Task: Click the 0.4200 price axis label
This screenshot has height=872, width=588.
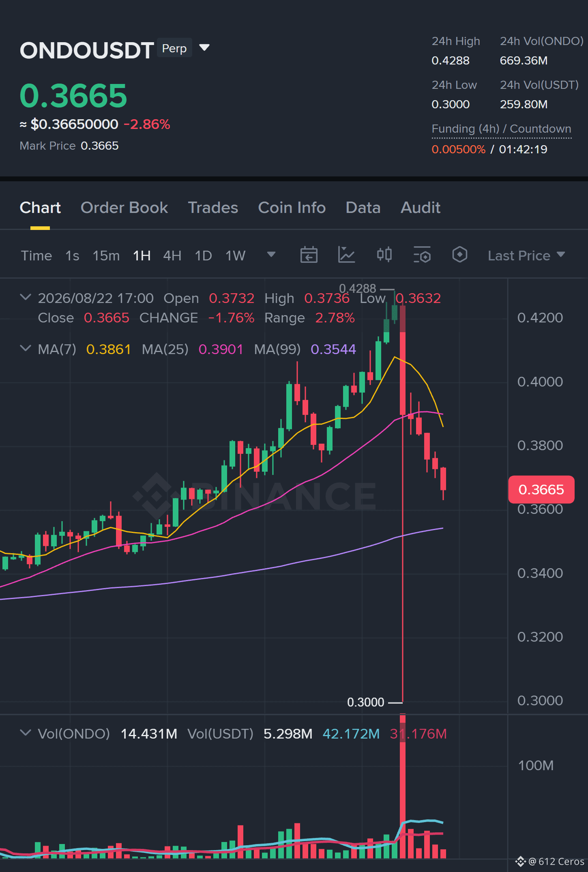Action: pos(540,318)
